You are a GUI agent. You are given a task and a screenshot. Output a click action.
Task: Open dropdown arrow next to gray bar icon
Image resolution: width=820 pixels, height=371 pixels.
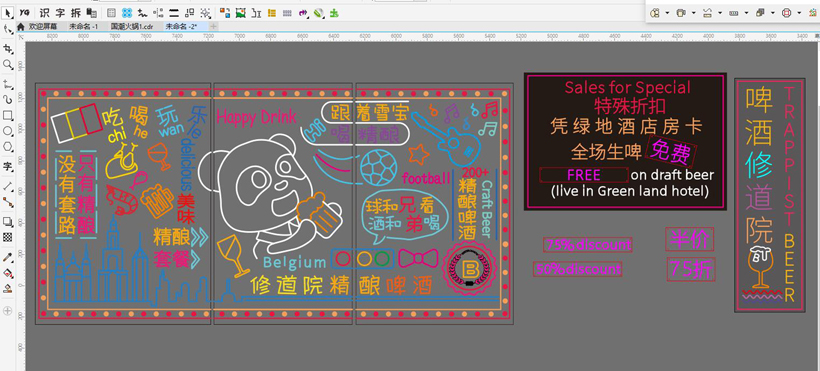coord(746,13)
